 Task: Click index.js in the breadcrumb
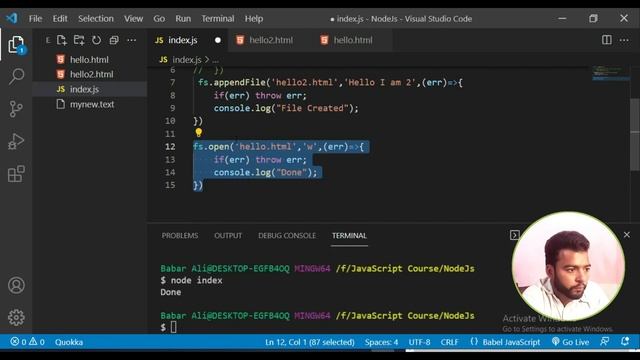[187, 60]
